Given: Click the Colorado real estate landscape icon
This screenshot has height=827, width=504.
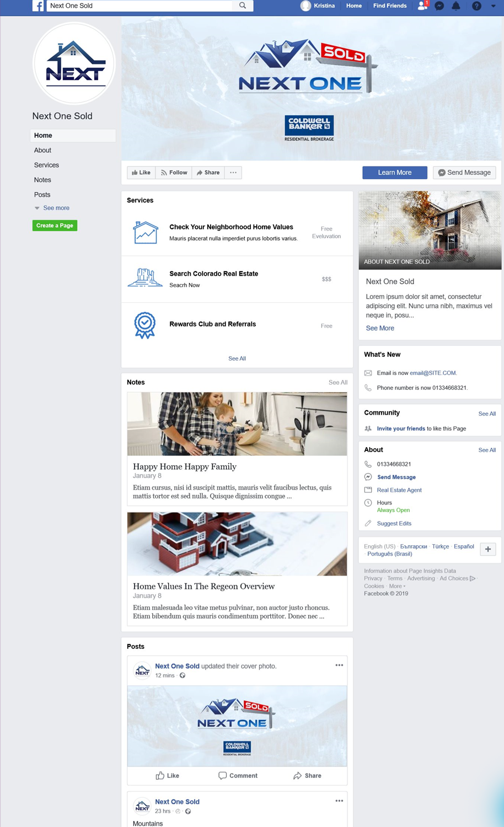Looking at the screenshot, I should pos(145,278).
